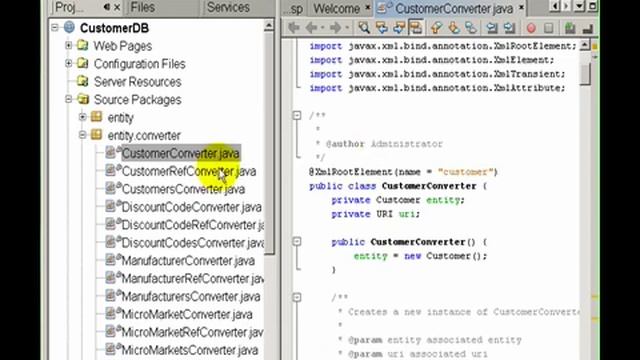This screenshot has height=360, width=640.
Task: Collapse the 'Creates a new instance' comment fold
Action: (x=297, y=298)
